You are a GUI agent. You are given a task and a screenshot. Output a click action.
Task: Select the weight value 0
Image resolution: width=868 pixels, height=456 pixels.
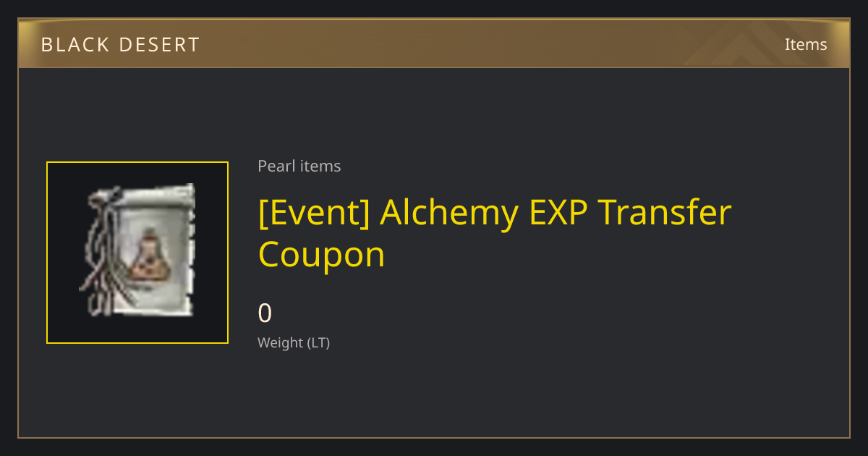tap(265, 313)
